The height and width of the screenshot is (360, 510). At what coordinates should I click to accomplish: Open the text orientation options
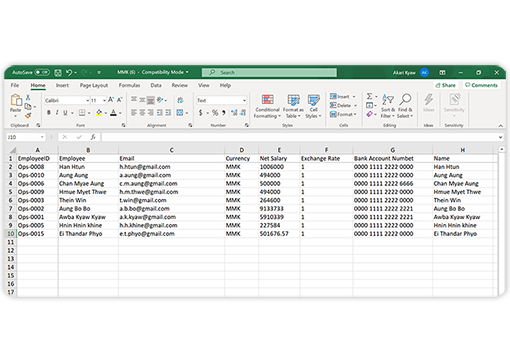point(161,100)
